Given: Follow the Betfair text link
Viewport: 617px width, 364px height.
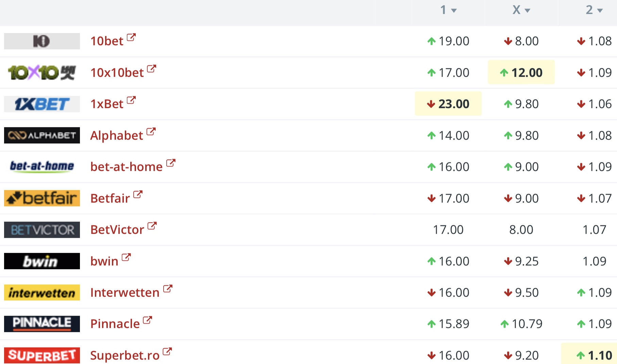Looking at the screenshot, I should pyautogui.click(x=110, y=198).
